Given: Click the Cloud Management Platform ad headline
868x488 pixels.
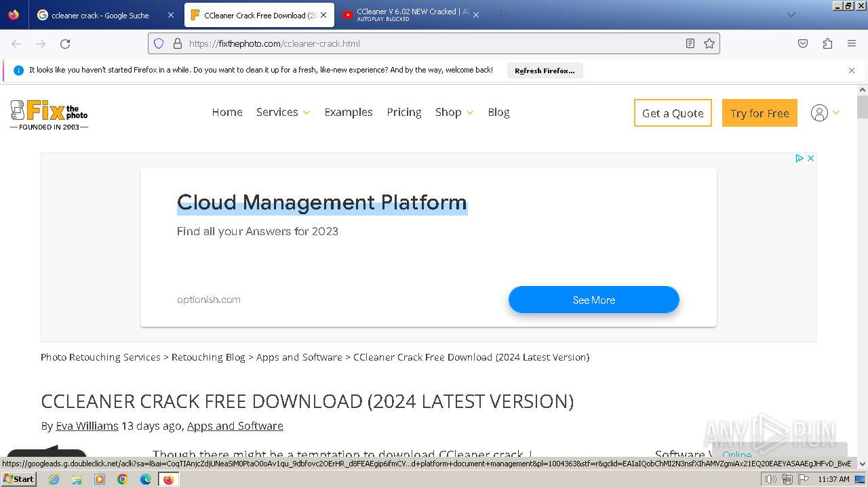Looking at the screenshot, I should 322,202.
